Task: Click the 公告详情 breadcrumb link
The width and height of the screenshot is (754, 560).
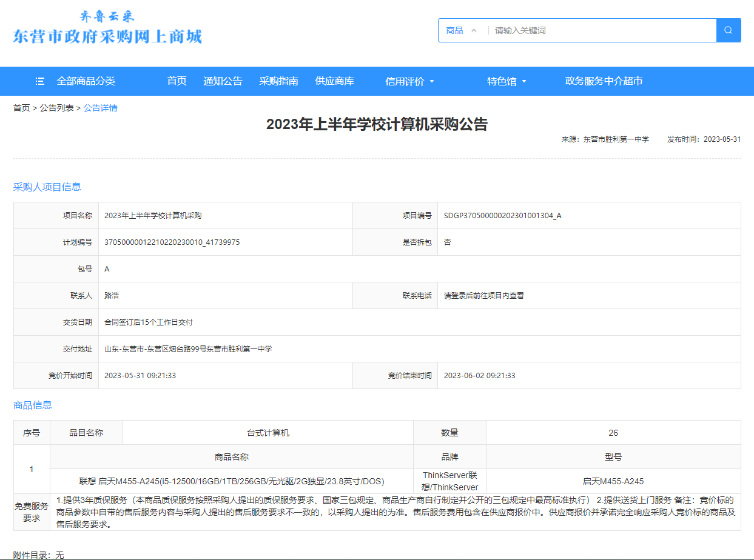Action: coord(100,108)
